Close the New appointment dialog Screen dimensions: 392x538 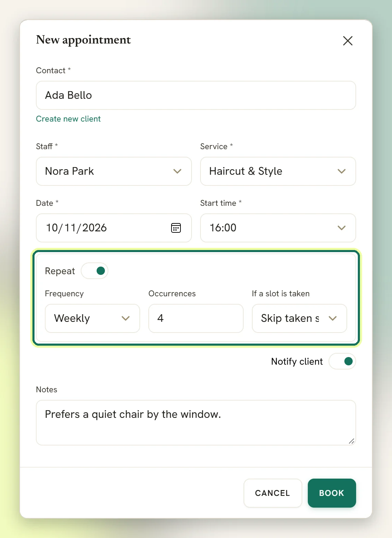pyautogui.click(x=347, y=41)
